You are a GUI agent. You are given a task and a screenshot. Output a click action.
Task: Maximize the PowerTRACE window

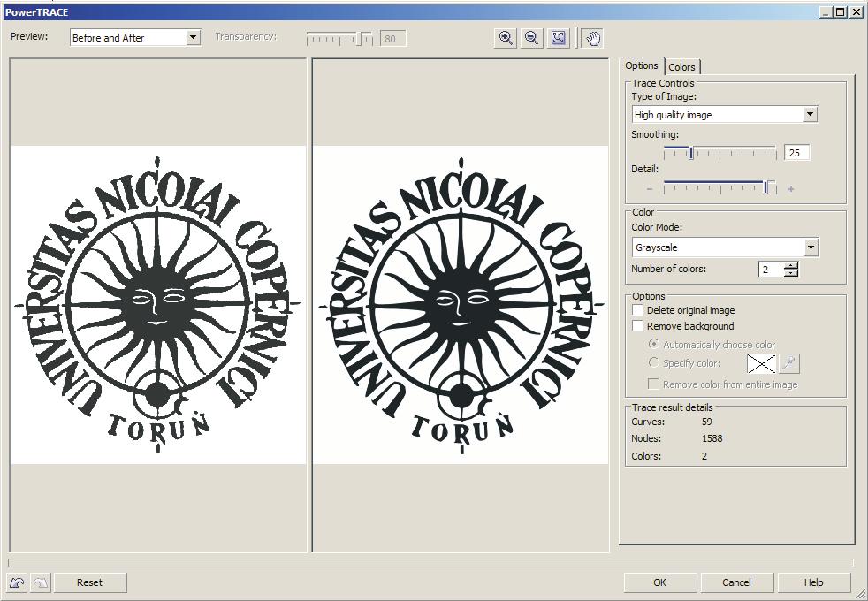click(x=841, y=12)
